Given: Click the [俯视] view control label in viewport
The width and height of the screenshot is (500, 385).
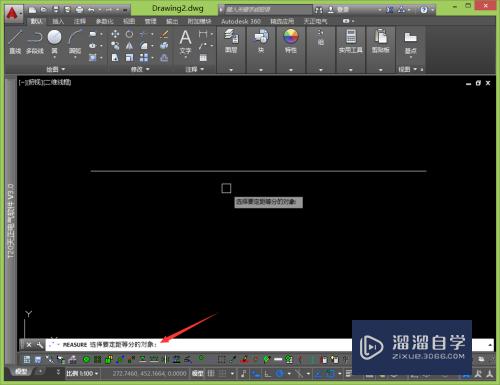Looking at the screenshot, I should coord(33,82).
